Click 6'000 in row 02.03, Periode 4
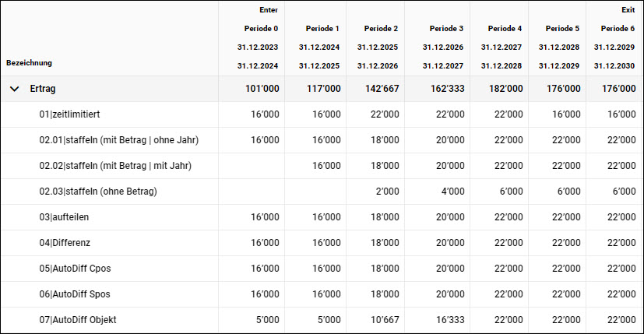The image size is (644, 334). pyautogui.click(x=512, y=192)
